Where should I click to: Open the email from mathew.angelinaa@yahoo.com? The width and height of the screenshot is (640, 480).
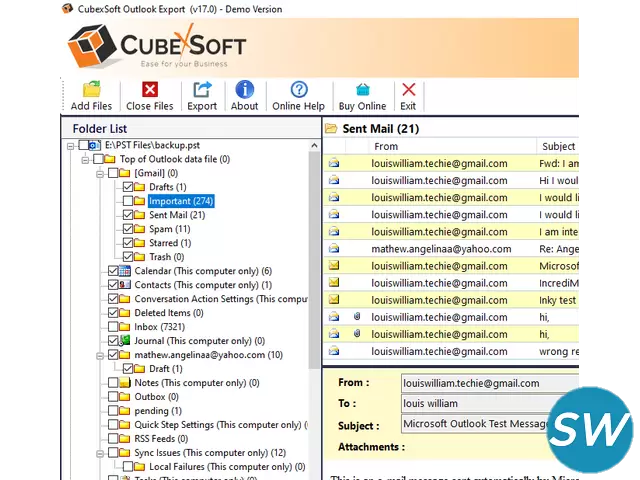point(440,249)
